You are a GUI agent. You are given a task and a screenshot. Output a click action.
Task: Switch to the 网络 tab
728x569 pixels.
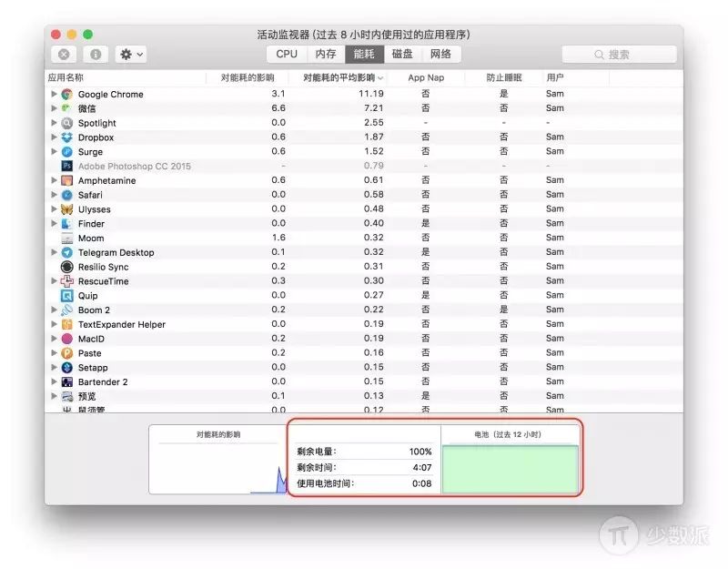tap(440, 54)
